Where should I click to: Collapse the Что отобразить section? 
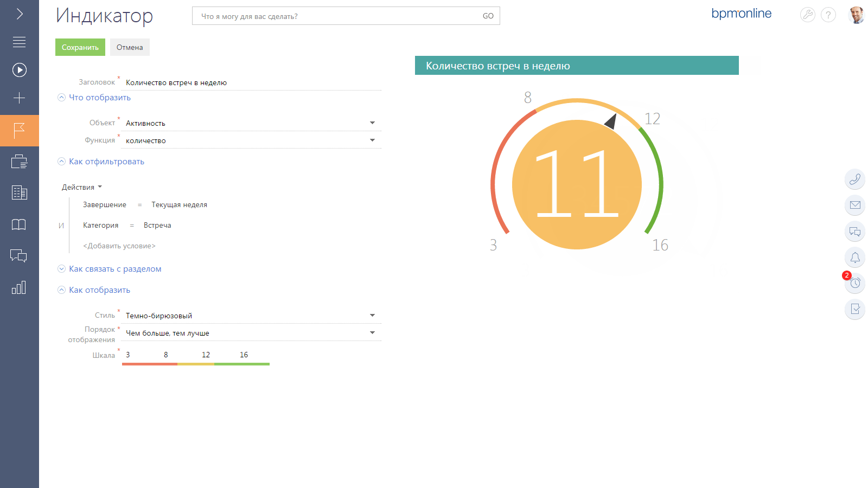(x=94, y=98)
